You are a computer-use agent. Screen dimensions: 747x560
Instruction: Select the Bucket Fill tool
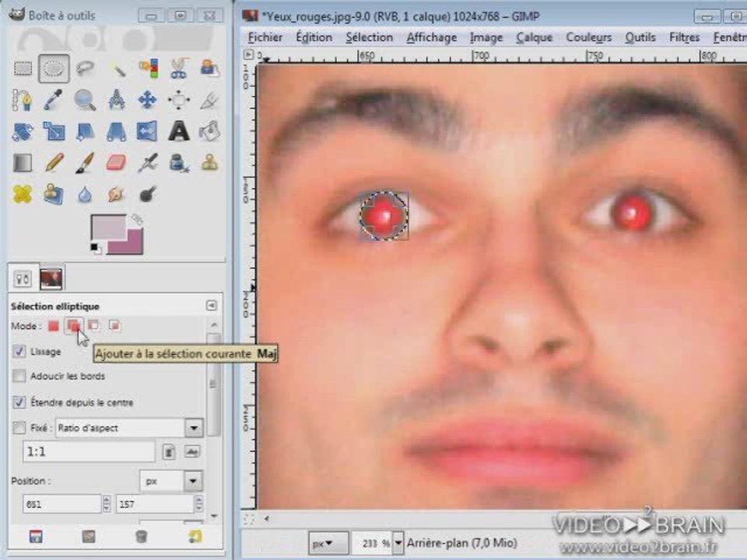tap(209, 131)
